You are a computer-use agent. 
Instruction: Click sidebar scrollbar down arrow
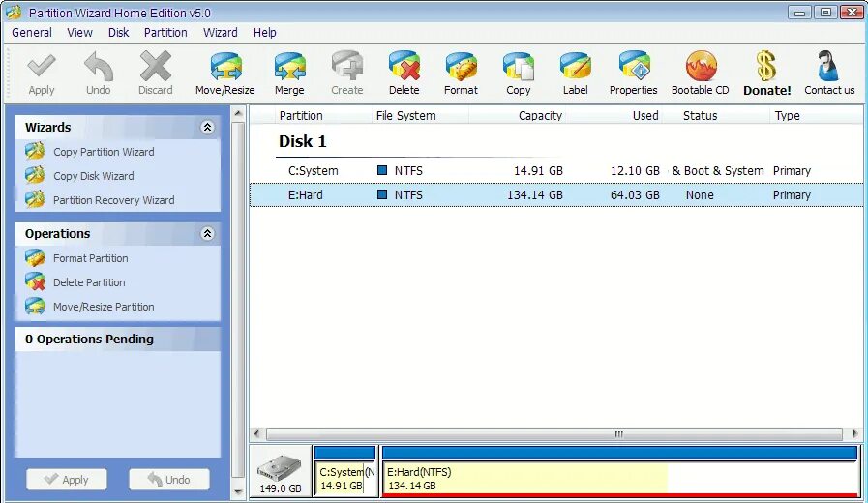238,491
